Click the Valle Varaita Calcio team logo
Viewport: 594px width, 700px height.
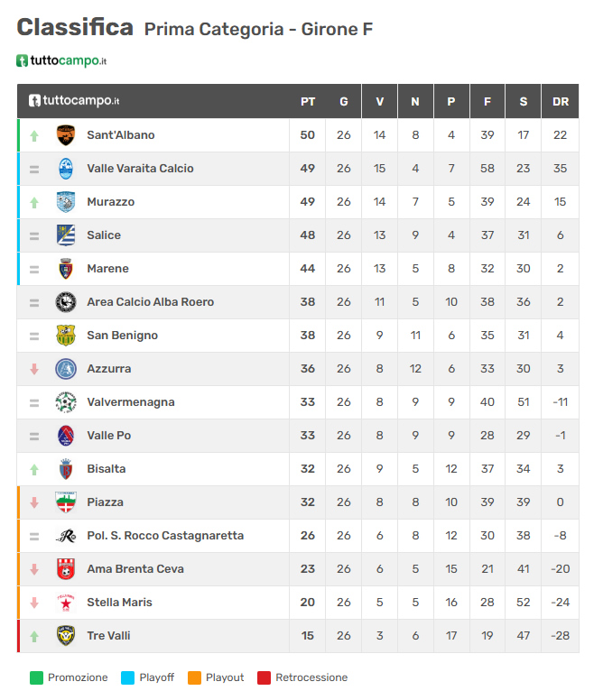coord(66,169)
